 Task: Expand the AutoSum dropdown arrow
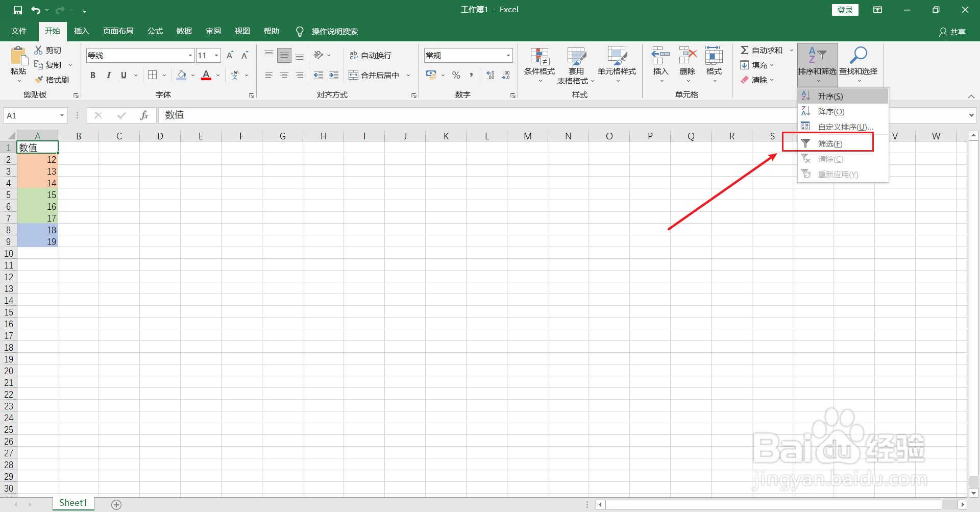(792, 50)
